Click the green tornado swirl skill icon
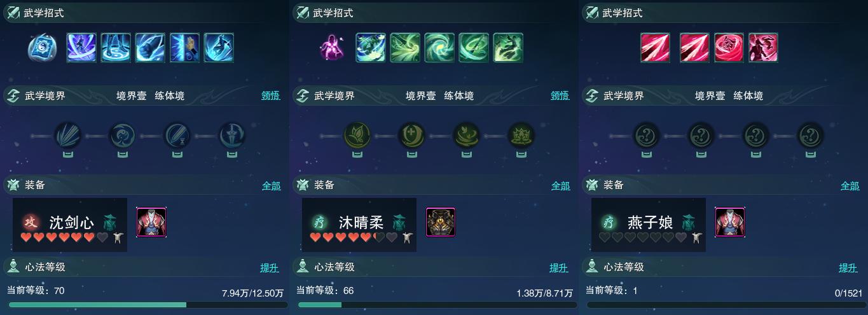This screenshot has width=868, height=315. click(x=439, y=48)
